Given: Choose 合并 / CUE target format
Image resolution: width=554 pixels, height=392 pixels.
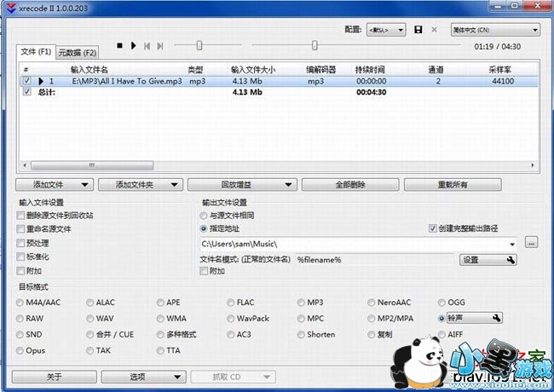Looking at the screenshot, I should [x=90, y=334].
